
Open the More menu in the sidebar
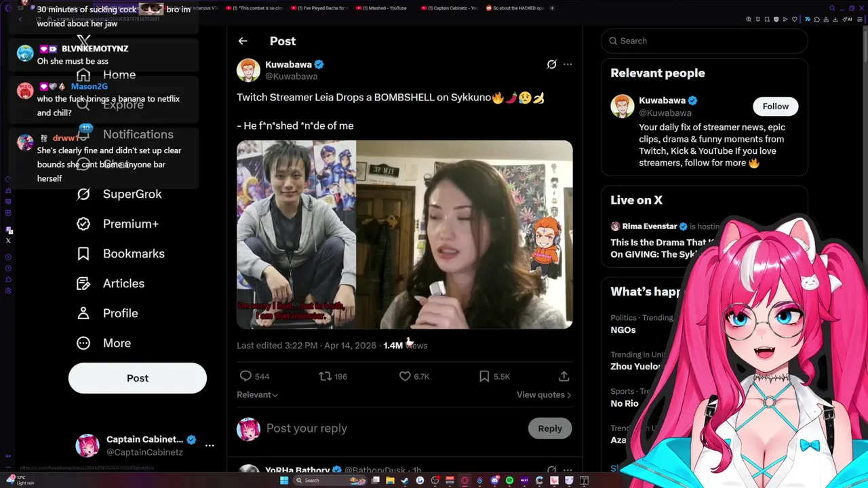point(117,343)
